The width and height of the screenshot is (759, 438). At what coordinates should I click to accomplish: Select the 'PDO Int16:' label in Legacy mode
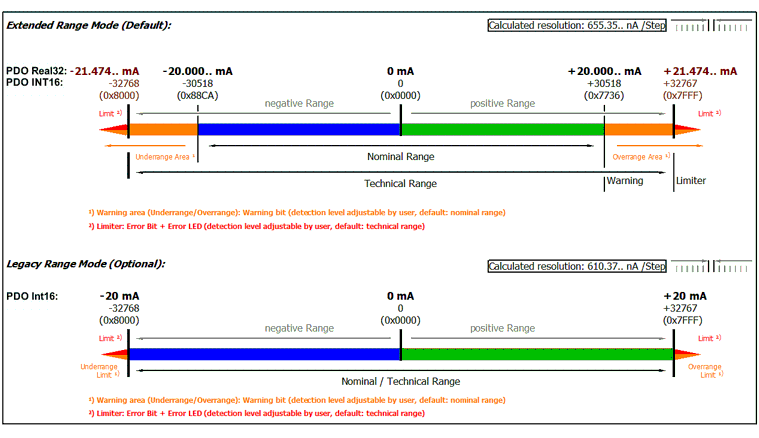[x=32, y=296]
